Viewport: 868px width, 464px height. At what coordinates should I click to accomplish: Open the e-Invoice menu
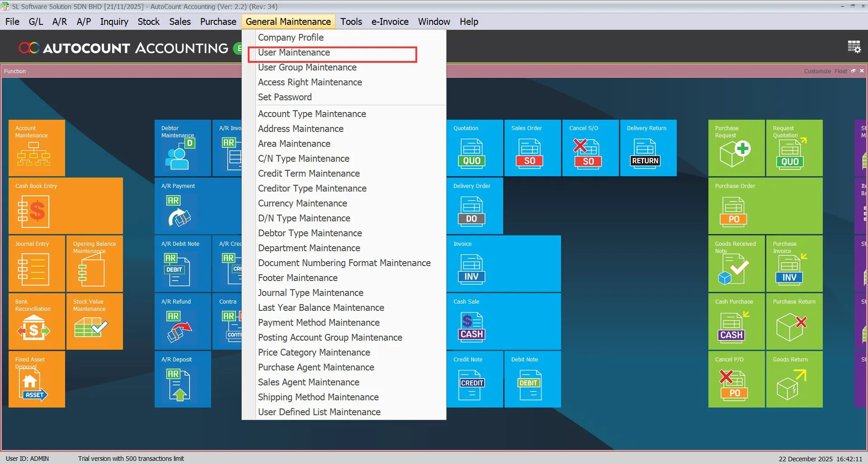point(390,21)
